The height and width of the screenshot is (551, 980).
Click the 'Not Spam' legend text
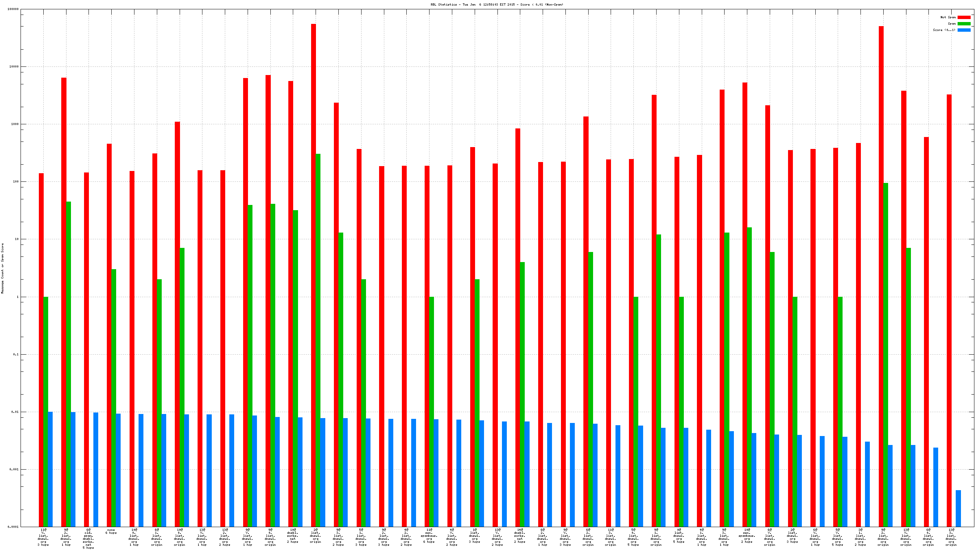[948, 18]
